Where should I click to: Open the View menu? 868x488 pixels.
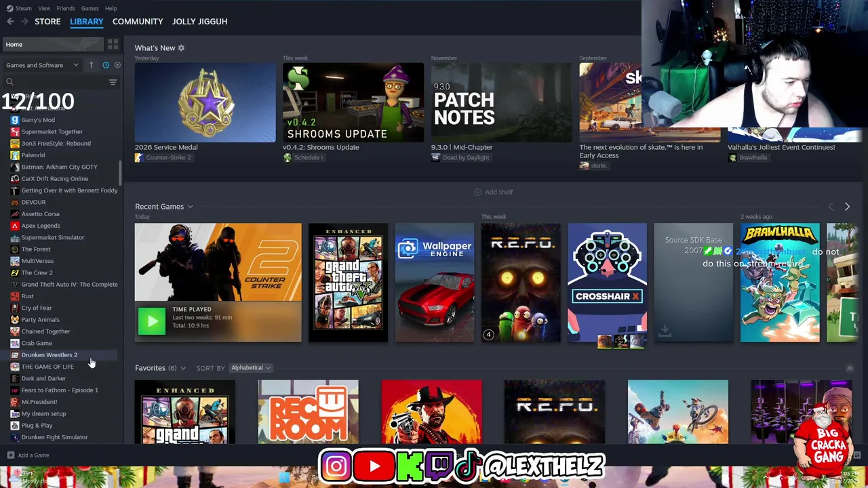(x=44, y=8)
